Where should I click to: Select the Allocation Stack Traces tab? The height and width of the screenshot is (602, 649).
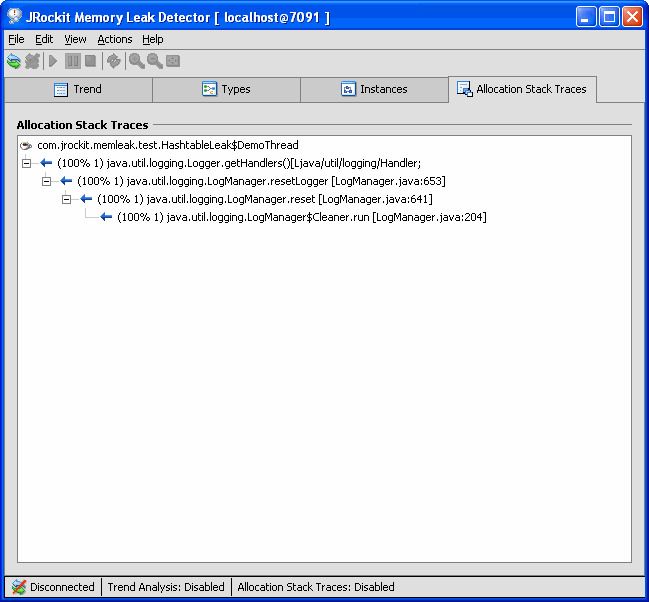click(x=522, y=89)
